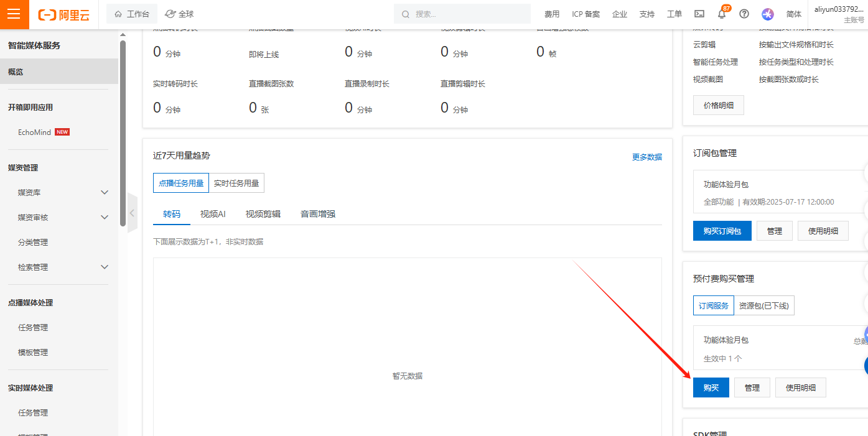
Task: Switch to the 视频AI tab
Action: pyautogui.click(x=213, y=214)
